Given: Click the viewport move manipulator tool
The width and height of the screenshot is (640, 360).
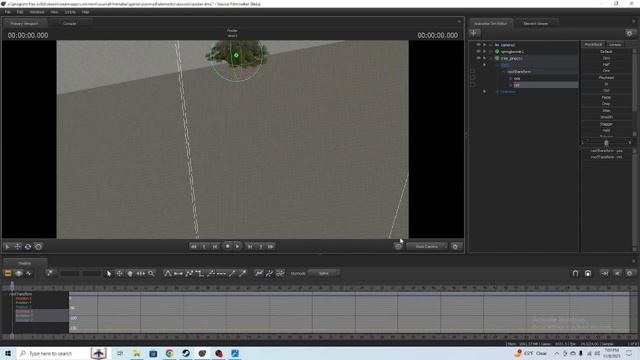Looking at the screenshot, I should click(18, 247).
